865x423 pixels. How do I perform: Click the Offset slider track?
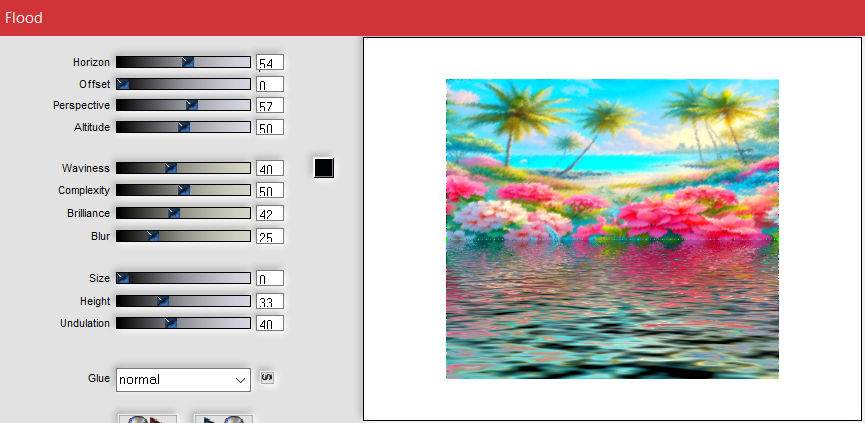183,84
